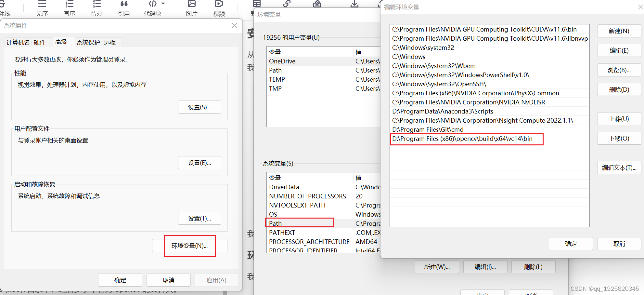Select DriverData system variable

[323, 187]
